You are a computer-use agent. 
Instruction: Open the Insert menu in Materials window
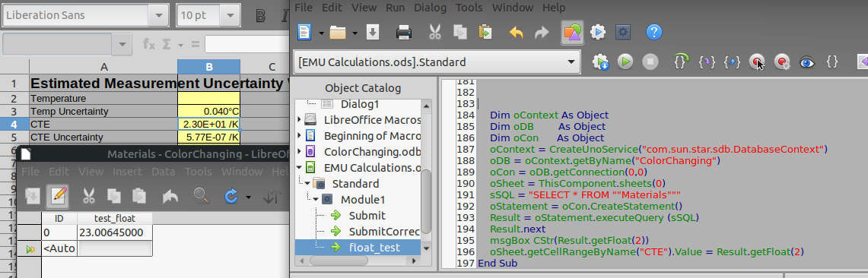click(x=127, y=172)
